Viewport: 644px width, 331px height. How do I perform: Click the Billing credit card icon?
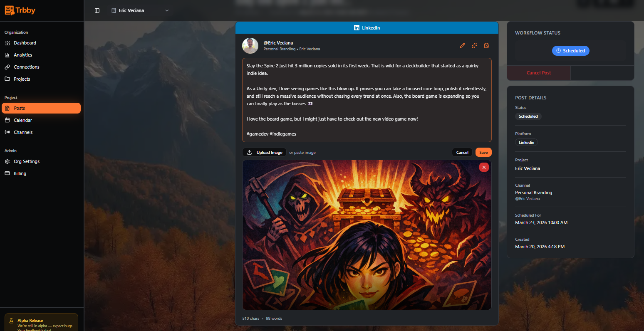7,173
